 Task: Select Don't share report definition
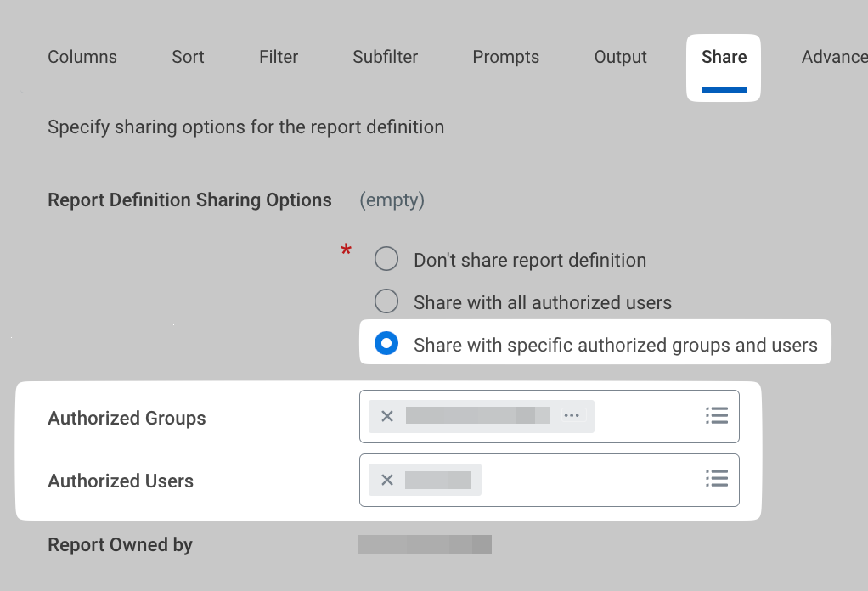click(386, 259)
